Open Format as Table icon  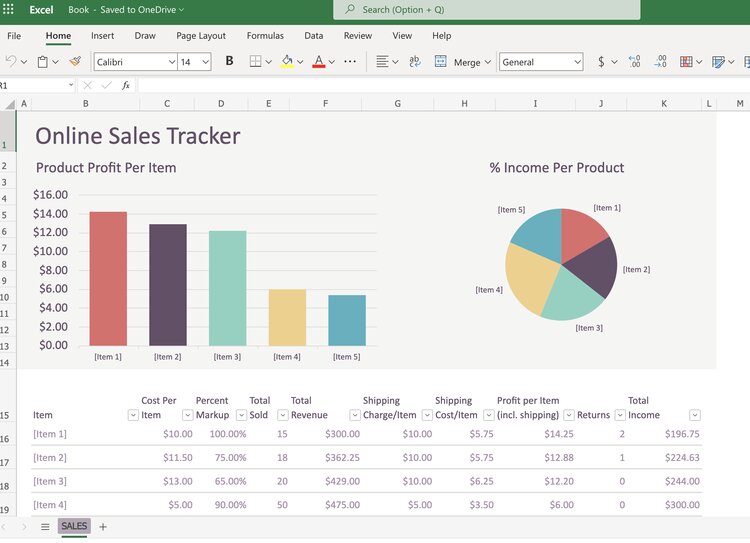click(718, 62)
